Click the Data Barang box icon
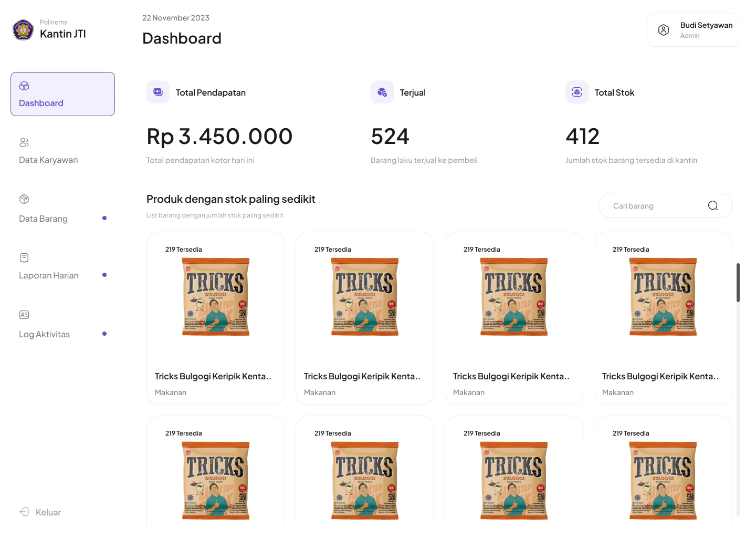Image resolution: width=756 pixels, height=538 pixels. [x=24, y=199]
